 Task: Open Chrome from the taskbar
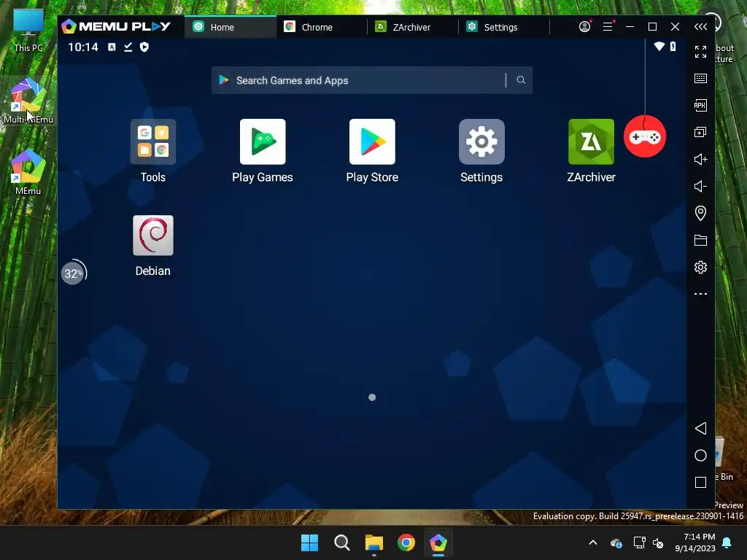click(406, 542)
